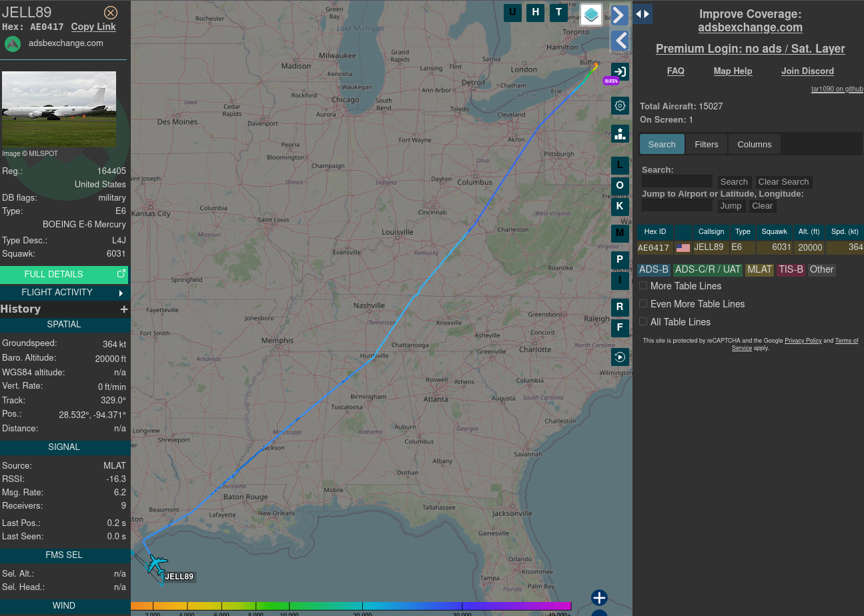Select the JELL89 aircraft icon on map
This screenshot has width=864, height=616.
point(157,564)
